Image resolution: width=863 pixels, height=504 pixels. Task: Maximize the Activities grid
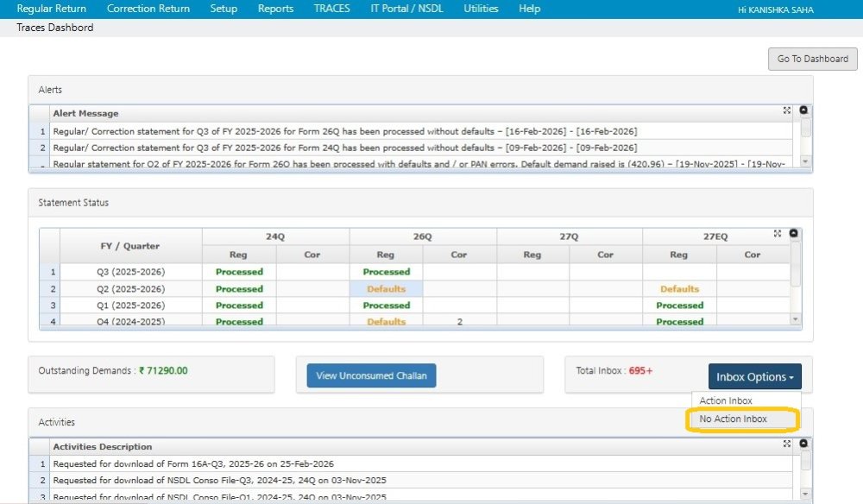click(x=786, y=443)
